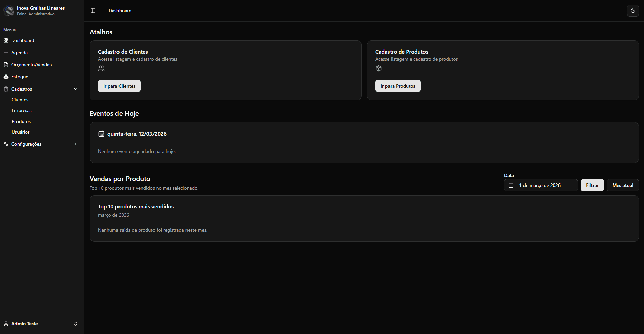The image size is (644, 334).
Task: Switch theme with the moon icon
Action: 633,11
